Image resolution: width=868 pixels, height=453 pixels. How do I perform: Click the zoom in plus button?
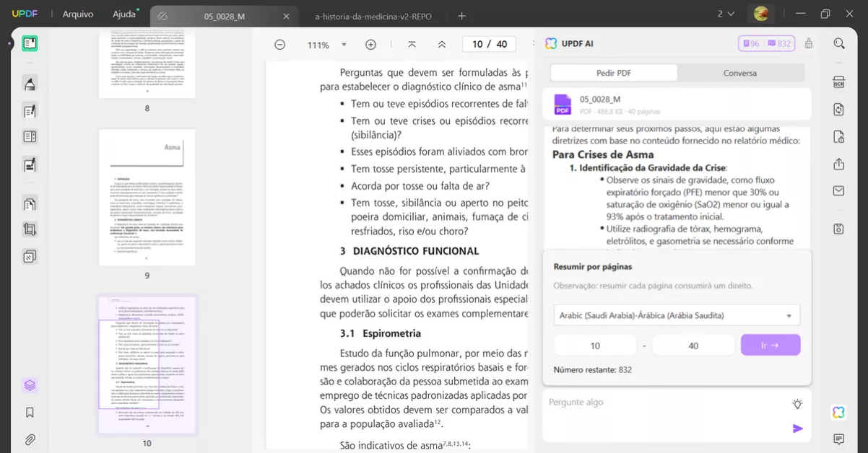click(x=370, y=45)
